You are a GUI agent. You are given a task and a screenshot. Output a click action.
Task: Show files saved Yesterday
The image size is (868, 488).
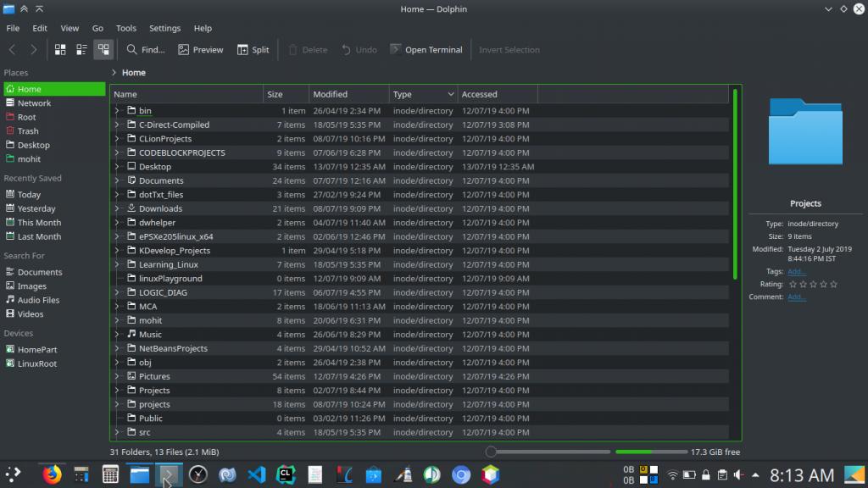(54, 208)
